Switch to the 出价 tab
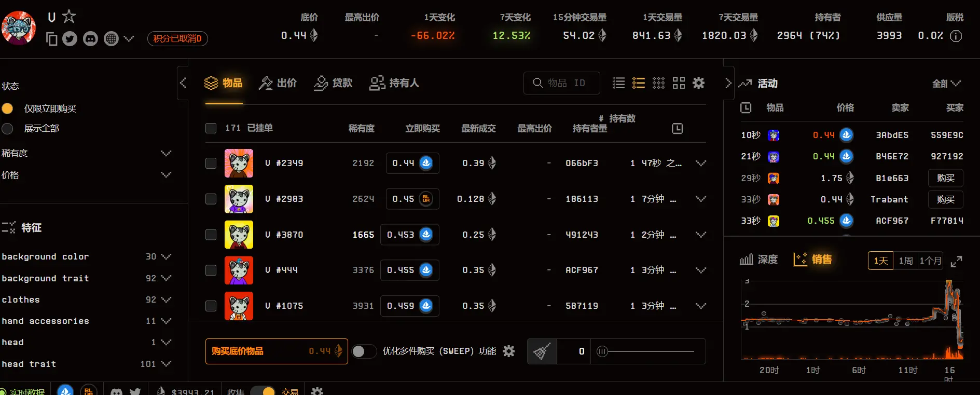This screenshot has height=395, width=980. 278,83
